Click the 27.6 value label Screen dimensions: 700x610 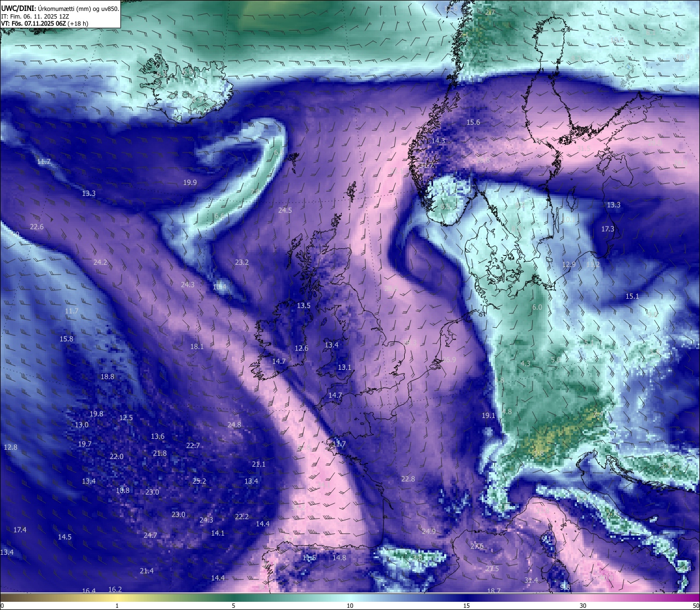pos(477,547)
